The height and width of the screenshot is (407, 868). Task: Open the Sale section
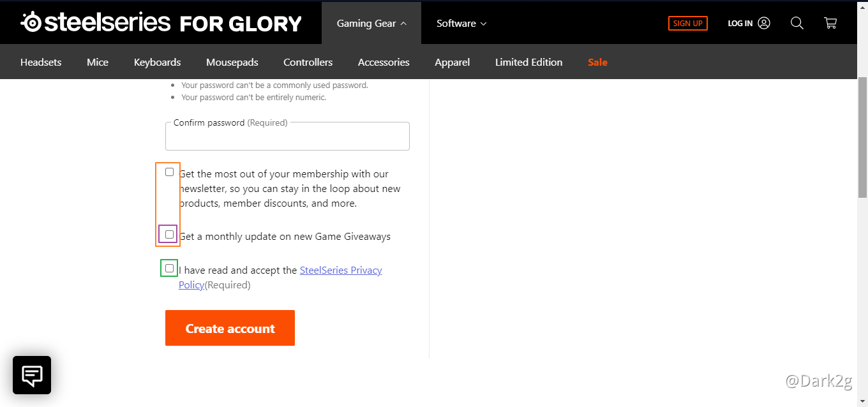[597, 62]
